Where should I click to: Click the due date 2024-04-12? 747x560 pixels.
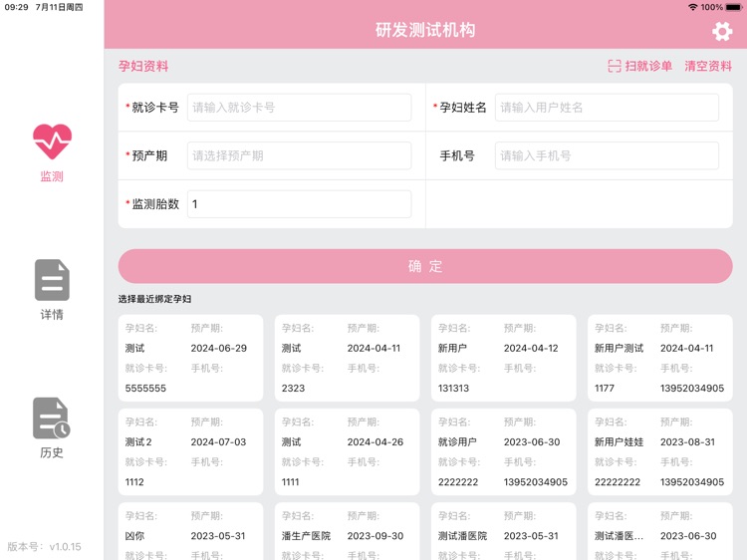(x=531, y=349)
